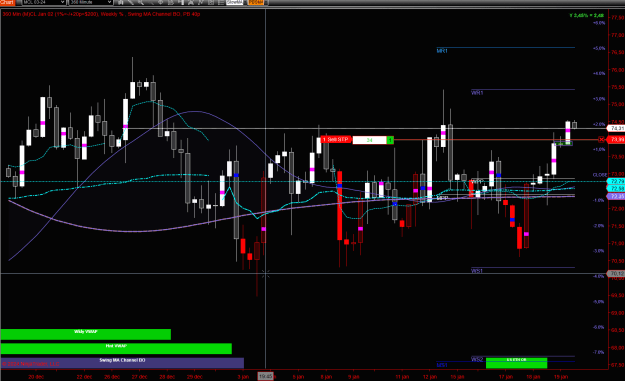The height and width of the screenshot is (381, 625).
Task: Click the chart style toolbar icon
Action: [x=120, y=2]
